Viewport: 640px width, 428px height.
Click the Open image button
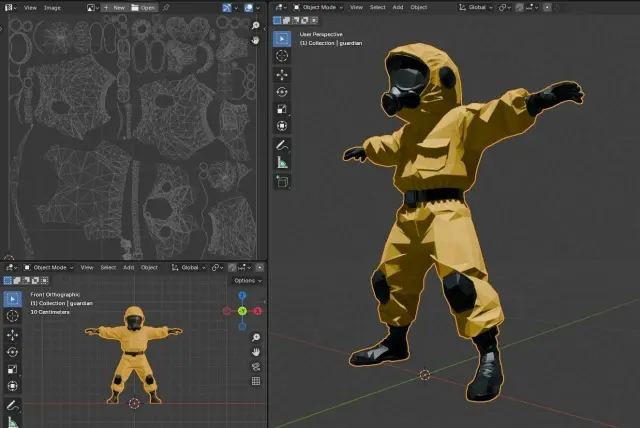(143, 7)
